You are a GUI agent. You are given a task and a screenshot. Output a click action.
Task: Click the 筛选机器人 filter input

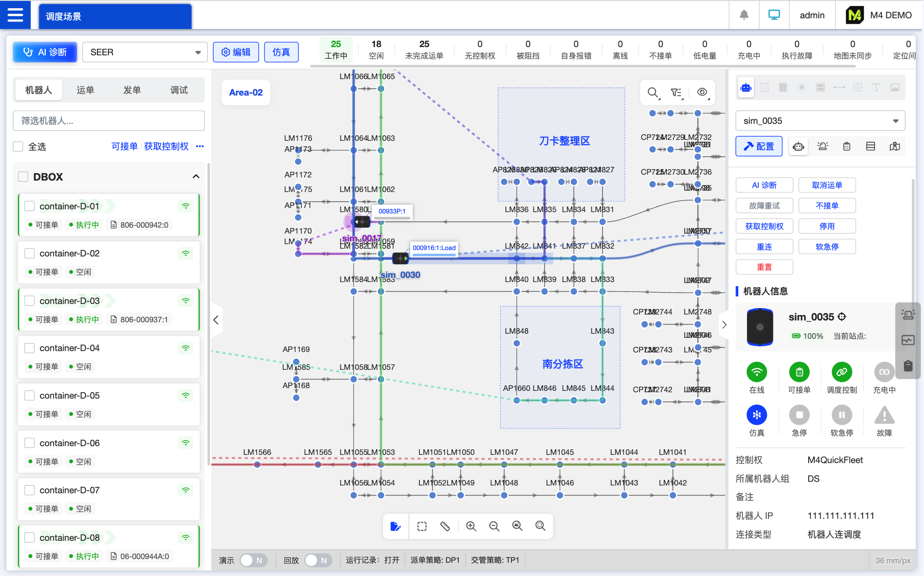click(x=108, y=121)
